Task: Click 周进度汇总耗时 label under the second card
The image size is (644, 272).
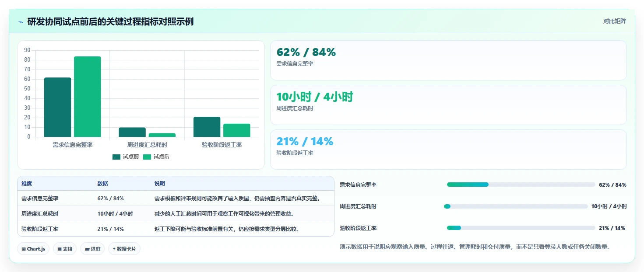Action: point(295,108)
